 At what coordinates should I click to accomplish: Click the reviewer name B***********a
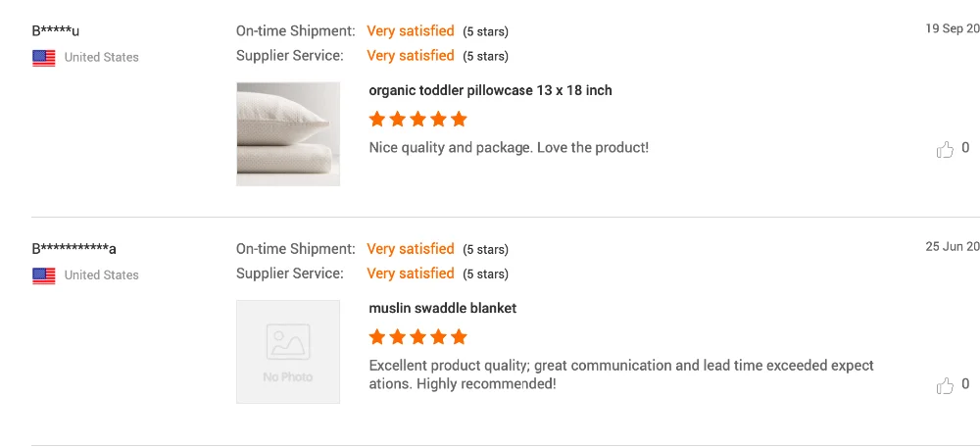[74, 248]
